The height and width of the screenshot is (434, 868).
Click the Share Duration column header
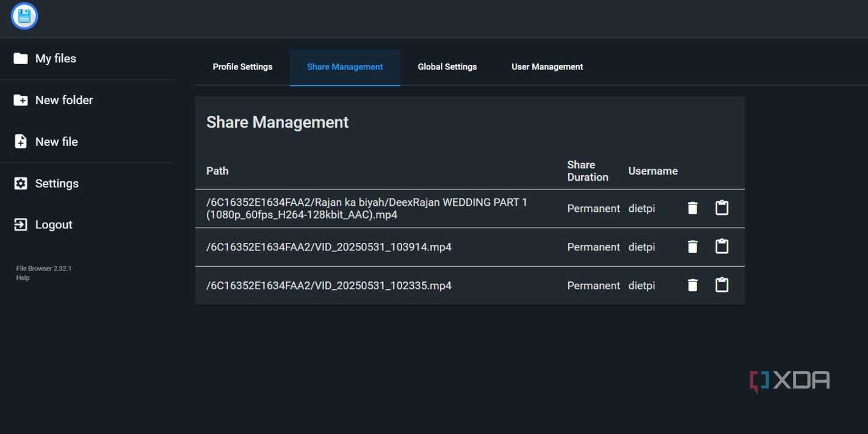coord(588,171)
